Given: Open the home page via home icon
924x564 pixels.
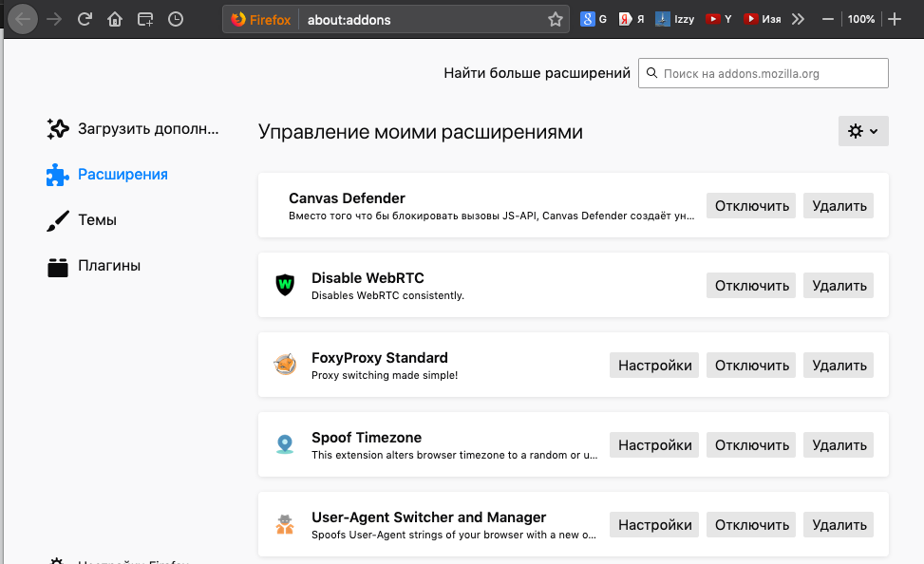Looking at the screenshot, I should [115, 19].
